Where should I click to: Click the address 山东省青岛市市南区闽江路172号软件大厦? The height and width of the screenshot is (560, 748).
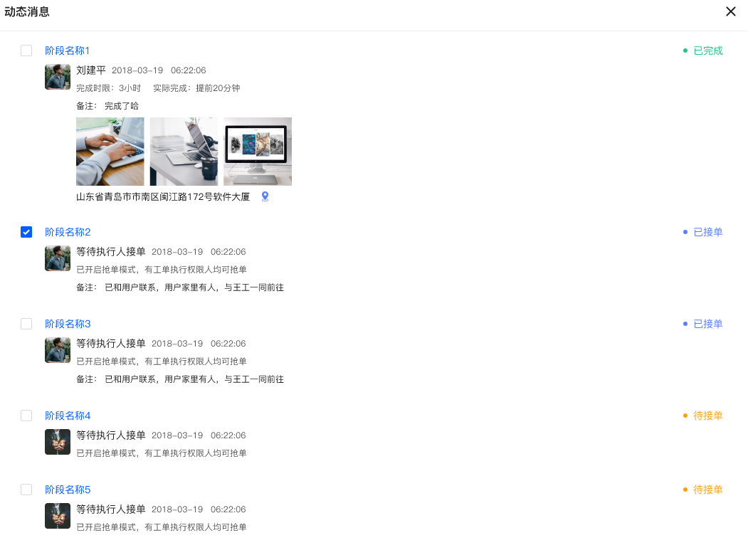click(163, 196)
